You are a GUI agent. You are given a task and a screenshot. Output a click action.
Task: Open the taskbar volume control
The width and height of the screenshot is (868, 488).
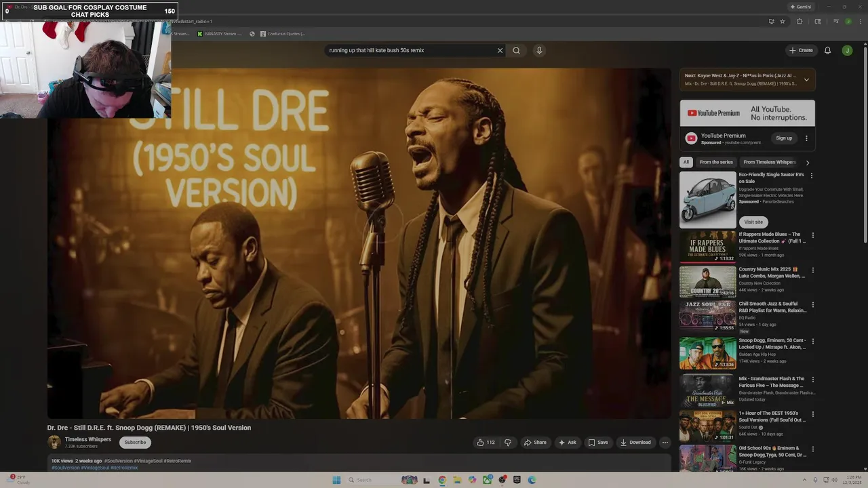tap(834, 480)
